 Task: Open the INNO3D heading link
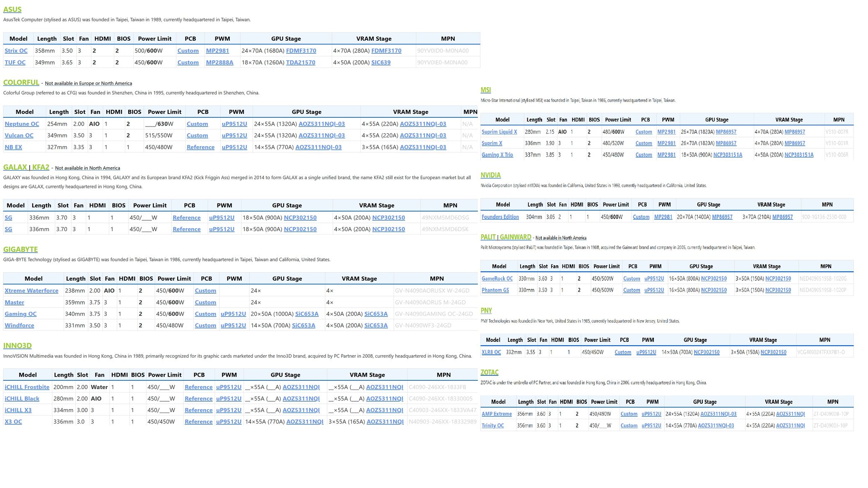point(17,346)
